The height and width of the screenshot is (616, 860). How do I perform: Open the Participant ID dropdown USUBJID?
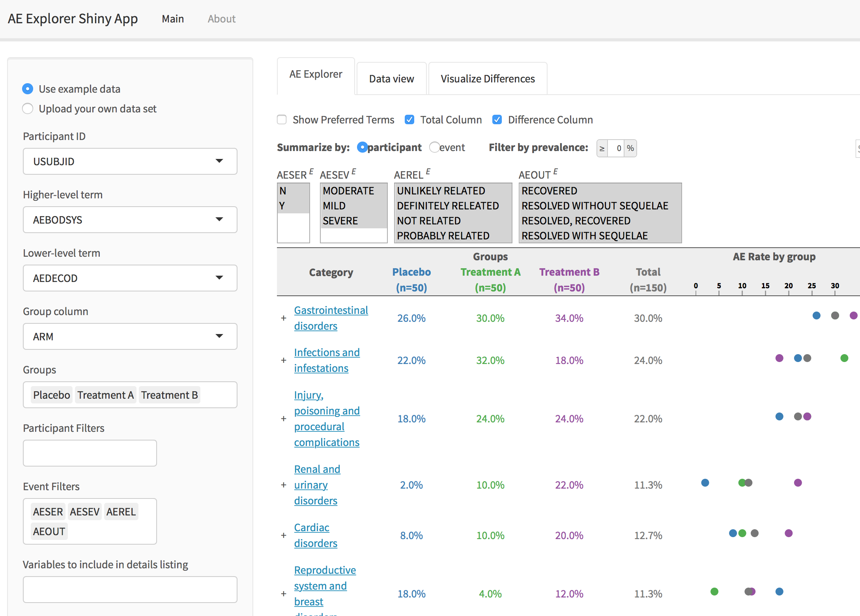(128, 162)
